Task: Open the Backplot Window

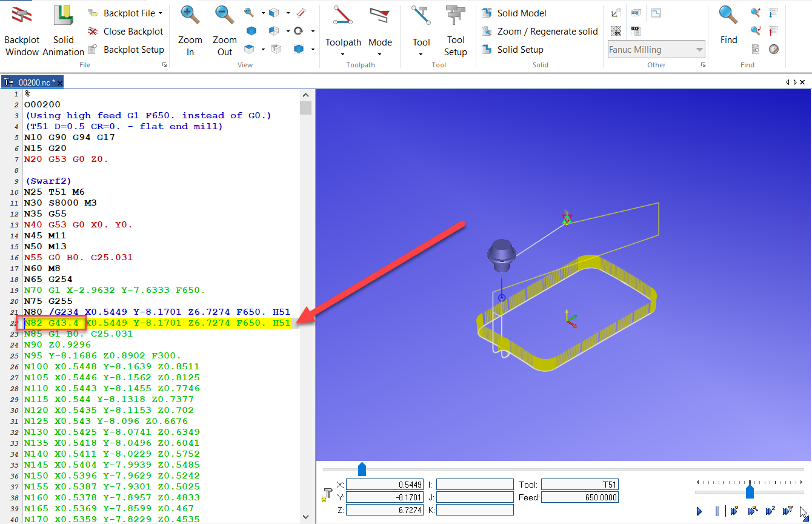Action: (21, 30)
